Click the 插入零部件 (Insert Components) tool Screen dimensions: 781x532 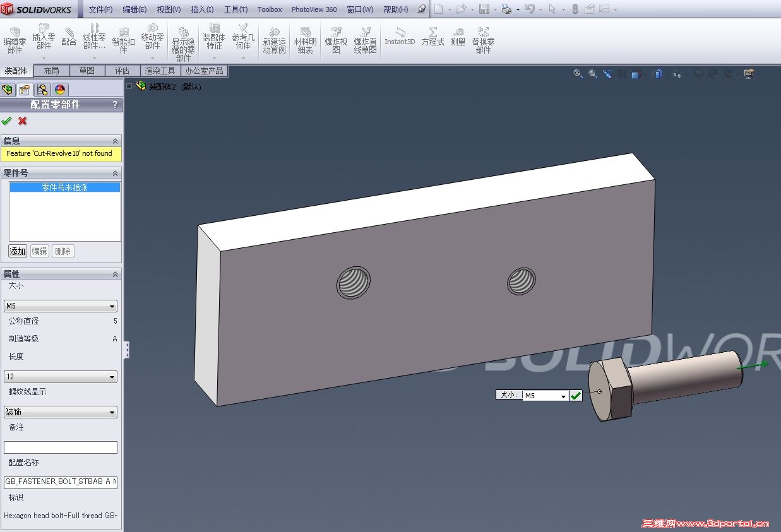(44, 38)
